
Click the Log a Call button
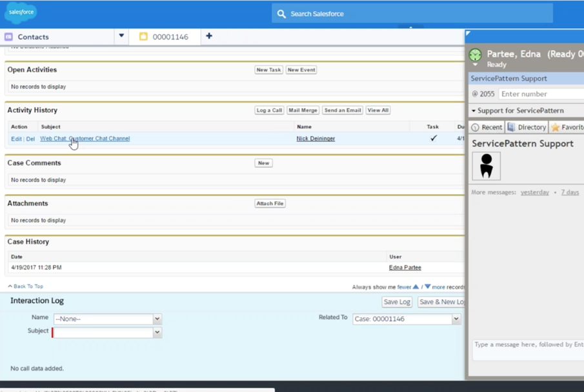click(x=269, y=110)
